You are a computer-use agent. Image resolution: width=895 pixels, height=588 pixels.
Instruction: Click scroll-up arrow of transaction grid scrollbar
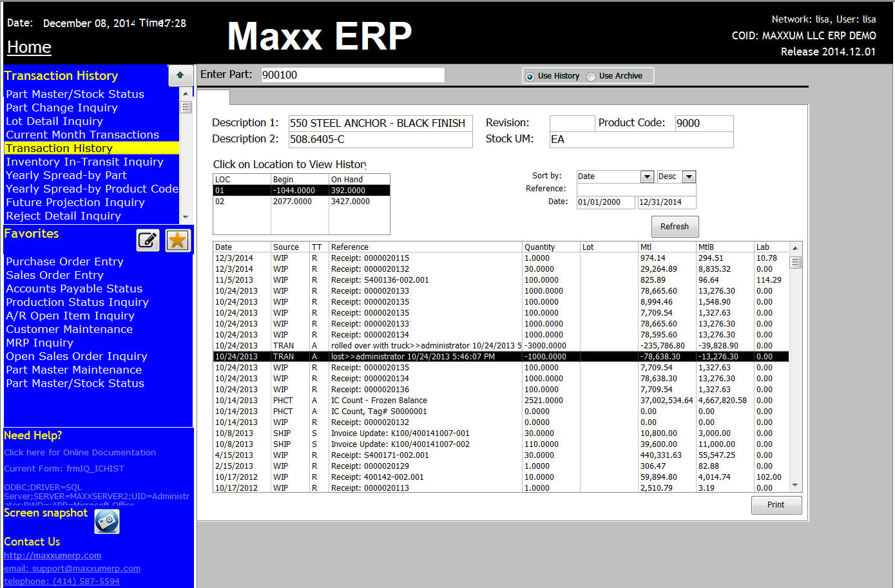[796, 248]
